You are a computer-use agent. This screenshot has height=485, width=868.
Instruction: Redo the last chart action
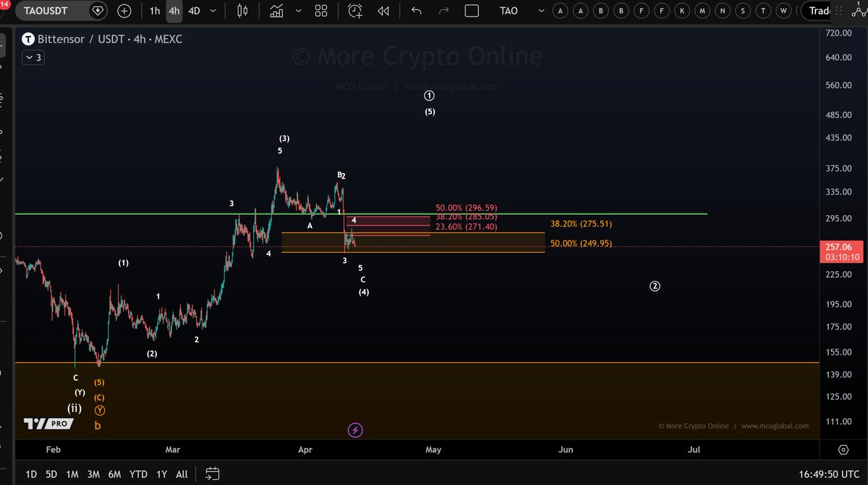444,11
